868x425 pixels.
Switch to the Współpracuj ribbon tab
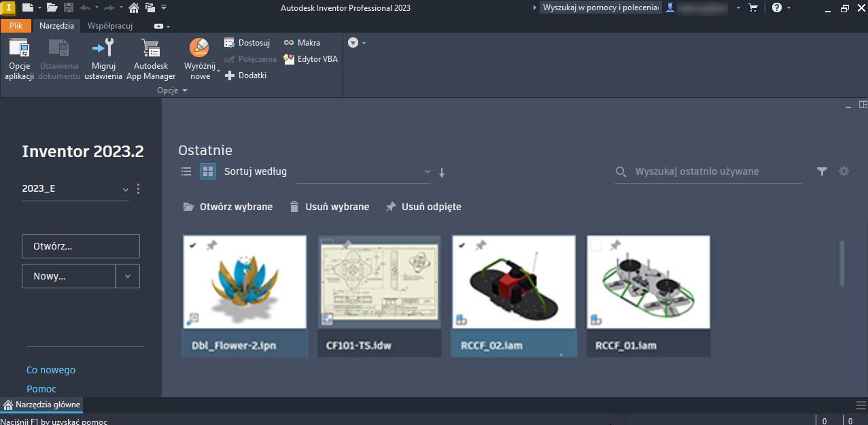[110, 26]
